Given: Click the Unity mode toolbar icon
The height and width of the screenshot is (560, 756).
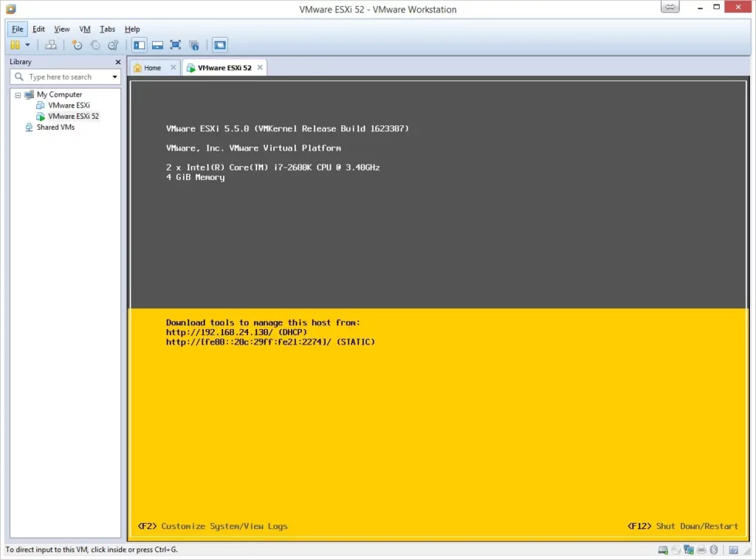Looking at the screenshot, I should click(194, 45).
